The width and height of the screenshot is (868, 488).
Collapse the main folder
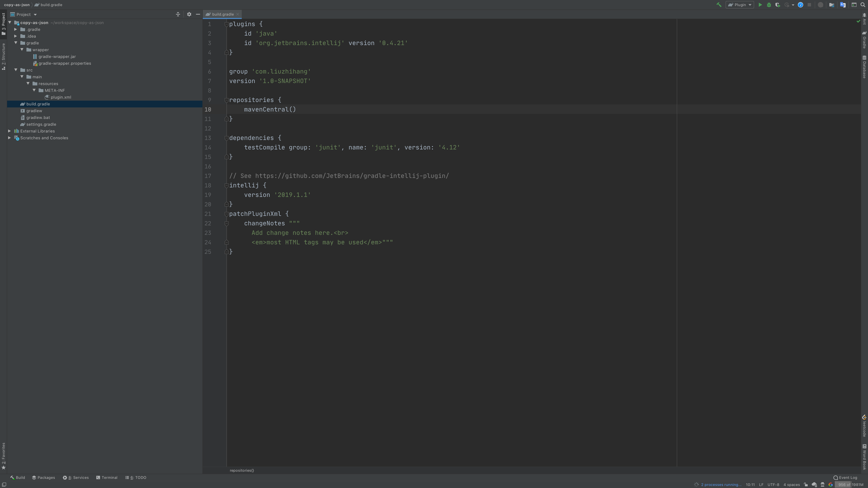(x=22, y=76)
